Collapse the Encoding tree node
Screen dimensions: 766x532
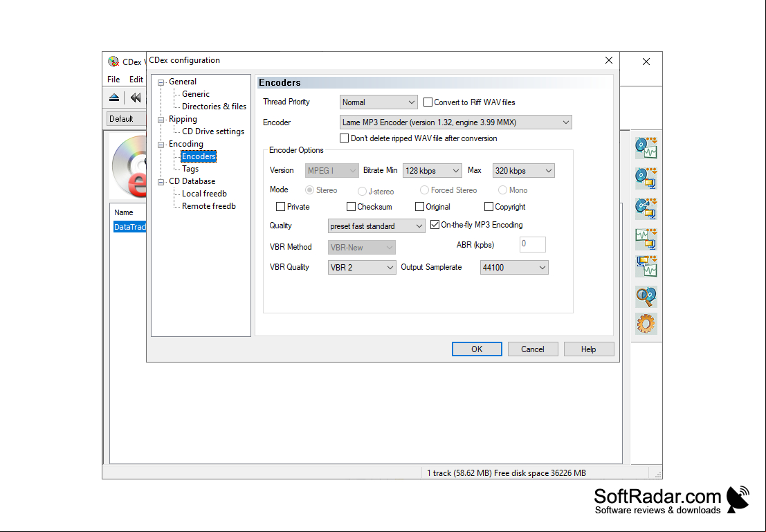(161, 145)
